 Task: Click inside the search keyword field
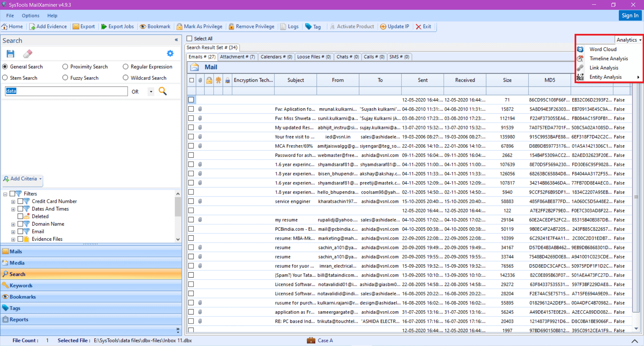[x=66, y=91]
